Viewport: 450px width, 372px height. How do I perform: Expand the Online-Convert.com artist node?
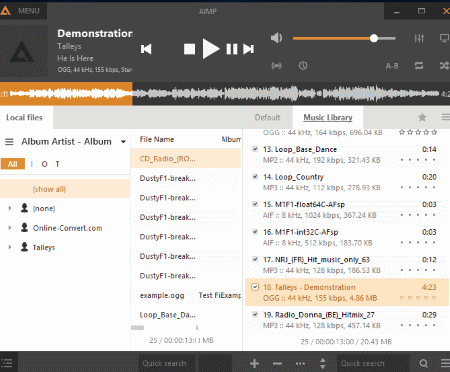tap(10, 228)
